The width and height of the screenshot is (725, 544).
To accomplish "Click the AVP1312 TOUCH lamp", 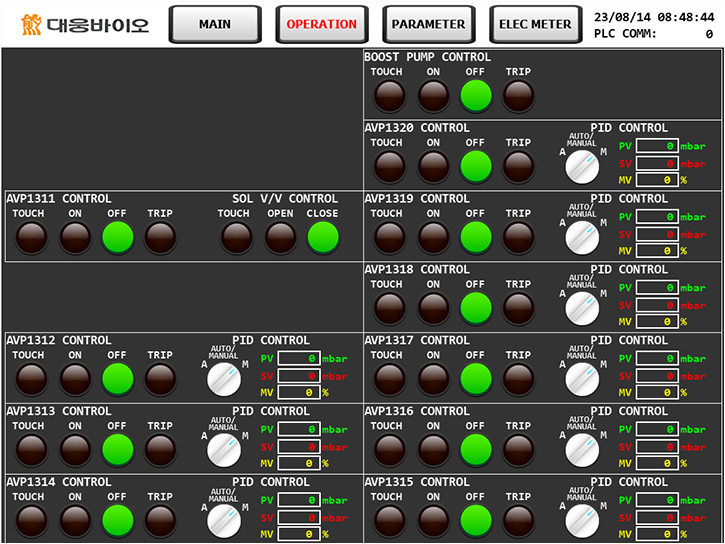I will click(31, 379).
